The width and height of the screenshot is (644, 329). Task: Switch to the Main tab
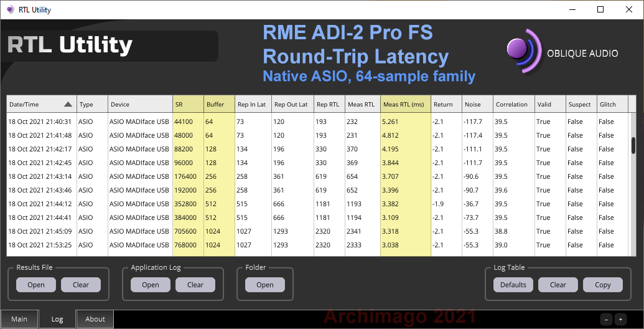click(19, 319)
